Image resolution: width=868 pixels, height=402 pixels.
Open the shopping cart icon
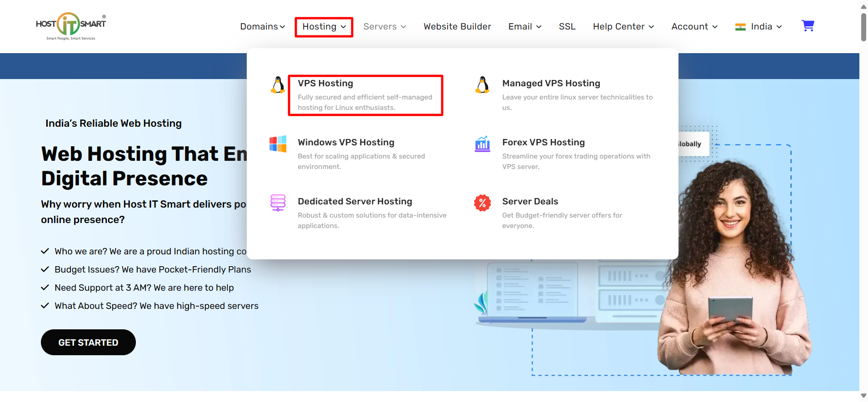[808, 26]
